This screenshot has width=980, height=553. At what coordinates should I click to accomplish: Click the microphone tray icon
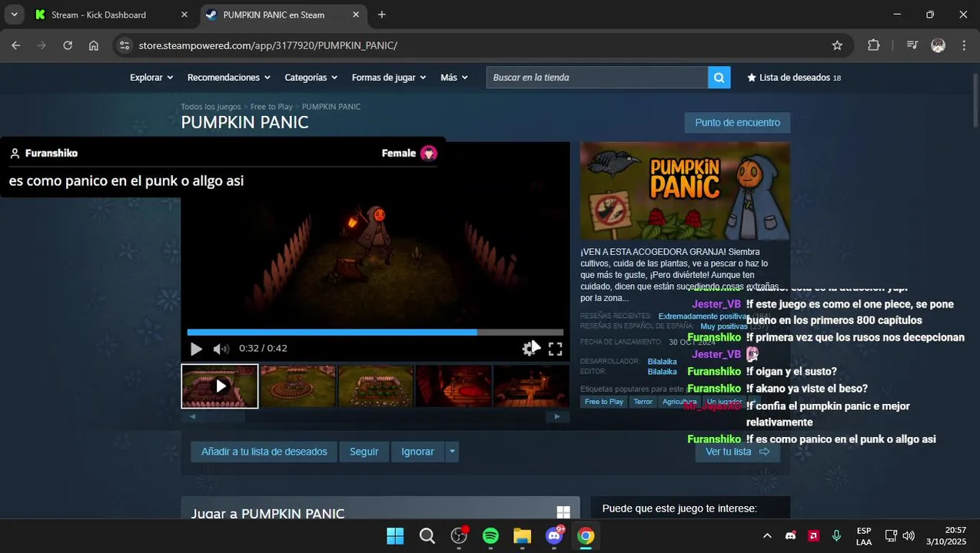[x=837, y=536]
